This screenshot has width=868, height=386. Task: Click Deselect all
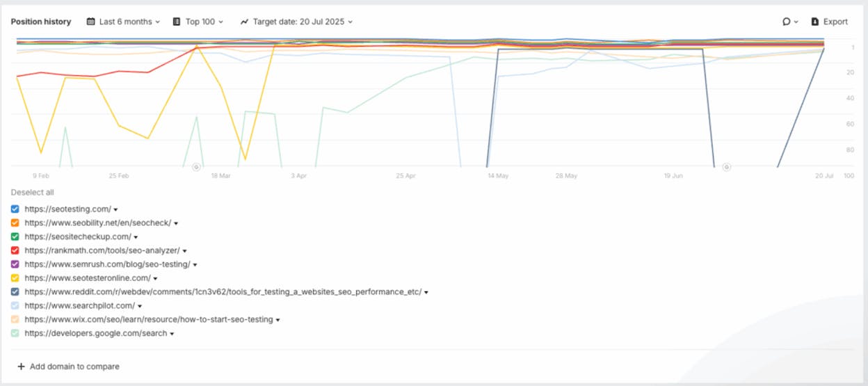pos(32,193)
